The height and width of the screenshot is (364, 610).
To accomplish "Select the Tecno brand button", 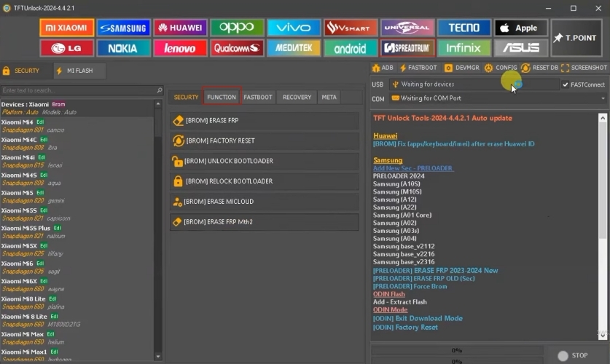I will (x=464, y=28).
